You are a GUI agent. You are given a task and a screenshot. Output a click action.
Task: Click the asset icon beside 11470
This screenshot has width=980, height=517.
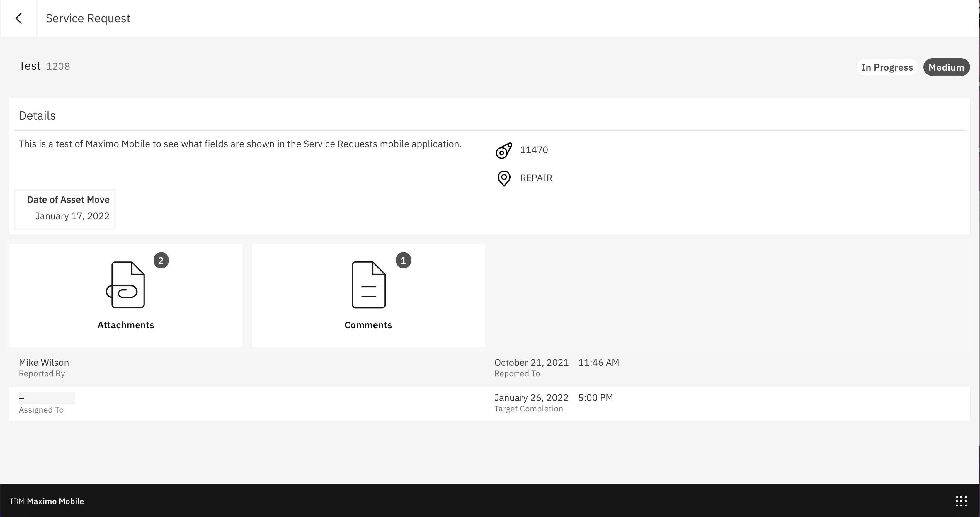[504, 151]
